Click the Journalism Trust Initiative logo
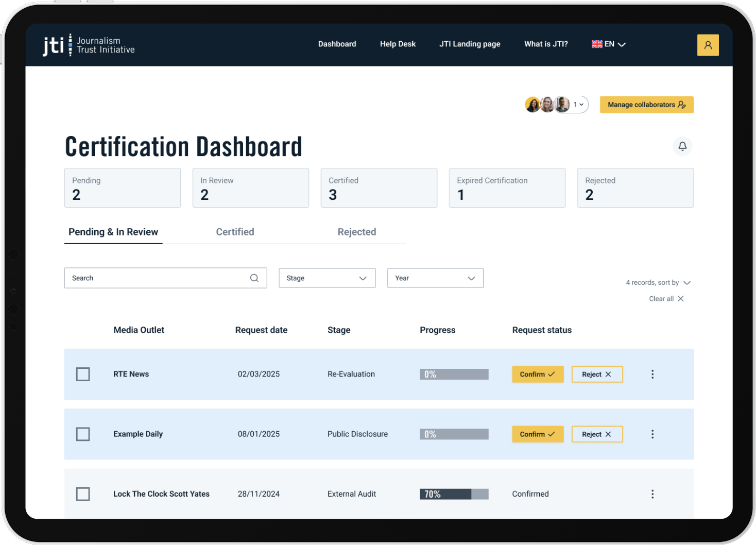Image resolution: width=756 pixels, height=545 pixels. click(x=89, y=45)
